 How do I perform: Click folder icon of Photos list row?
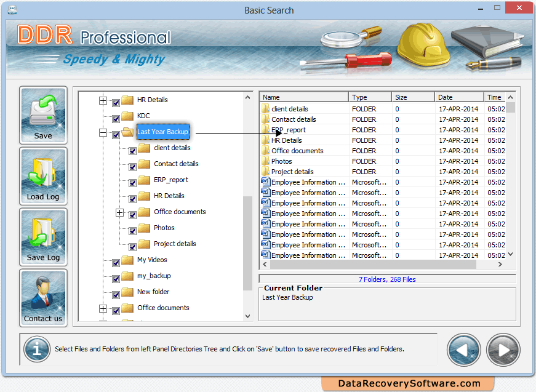click(266, 161)
